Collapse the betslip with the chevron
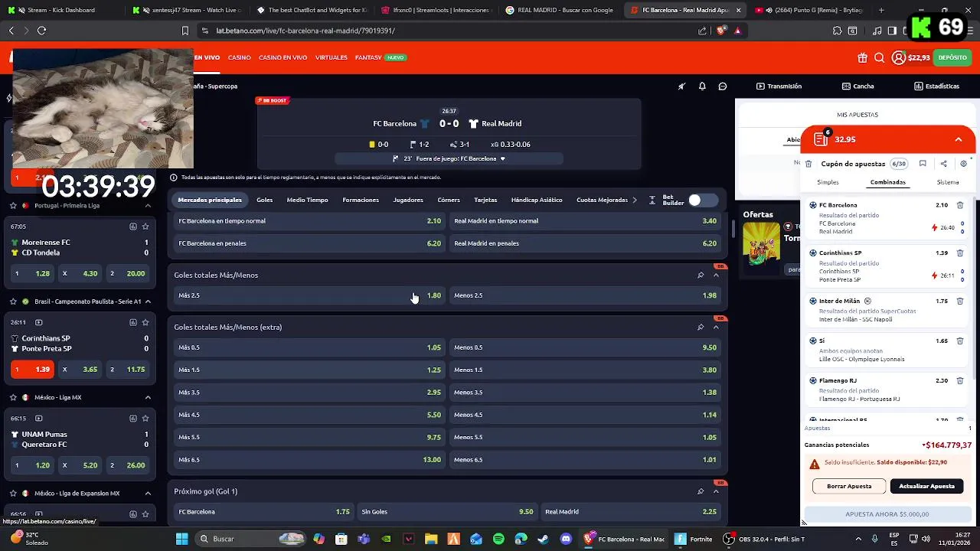 959,139
